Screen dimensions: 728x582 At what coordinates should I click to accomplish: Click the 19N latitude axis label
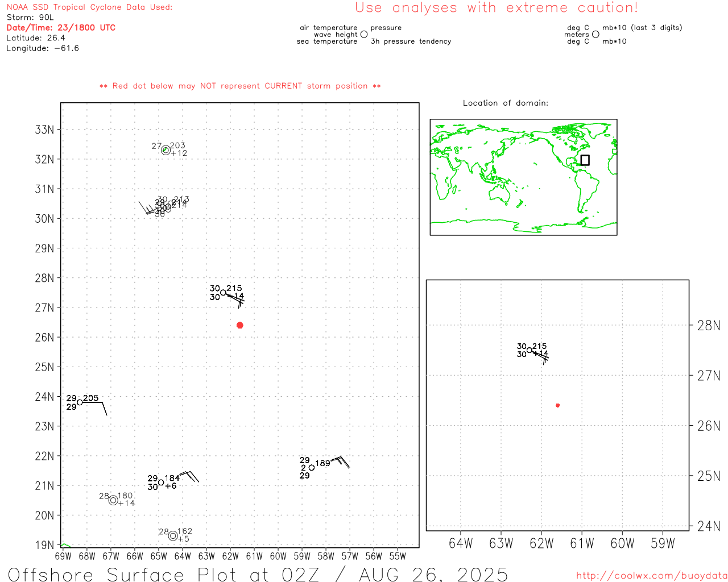pos(44,545)
